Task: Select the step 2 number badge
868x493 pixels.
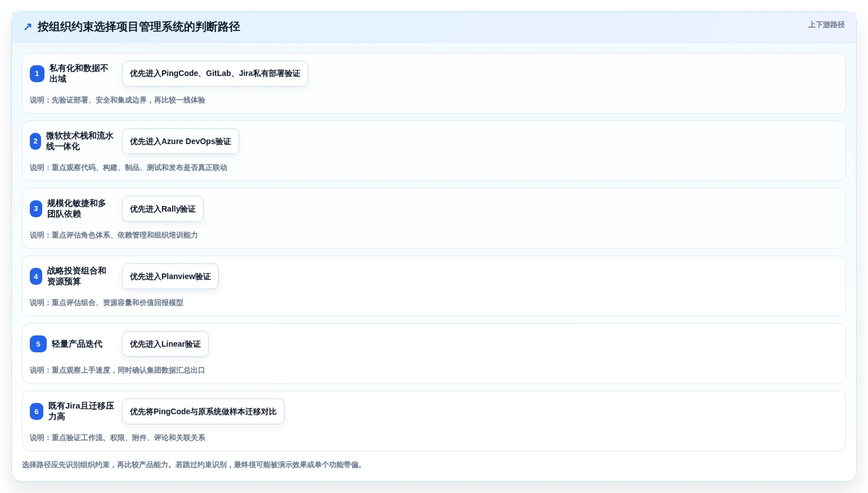Action: pos(35,141)
